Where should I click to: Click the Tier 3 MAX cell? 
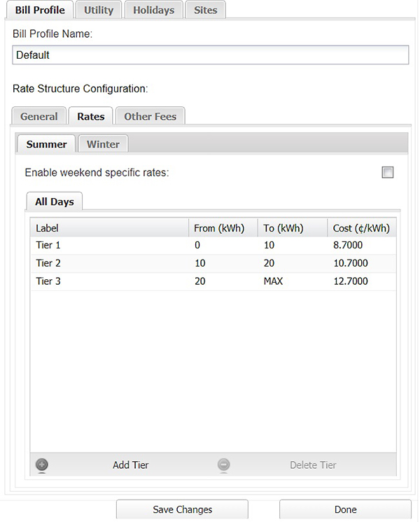[x=273, y=281]
